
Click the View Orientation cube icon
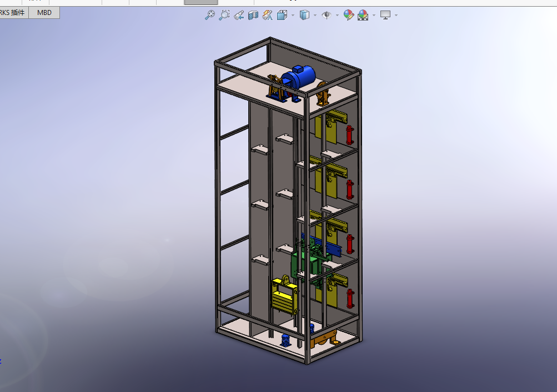[x=282, y=15]
